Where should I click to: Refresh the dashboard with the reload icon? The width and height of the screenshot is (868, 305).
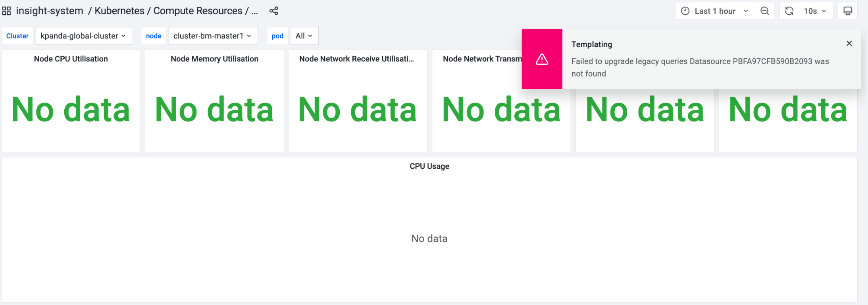pyautogui.click(x=789, y=11)
